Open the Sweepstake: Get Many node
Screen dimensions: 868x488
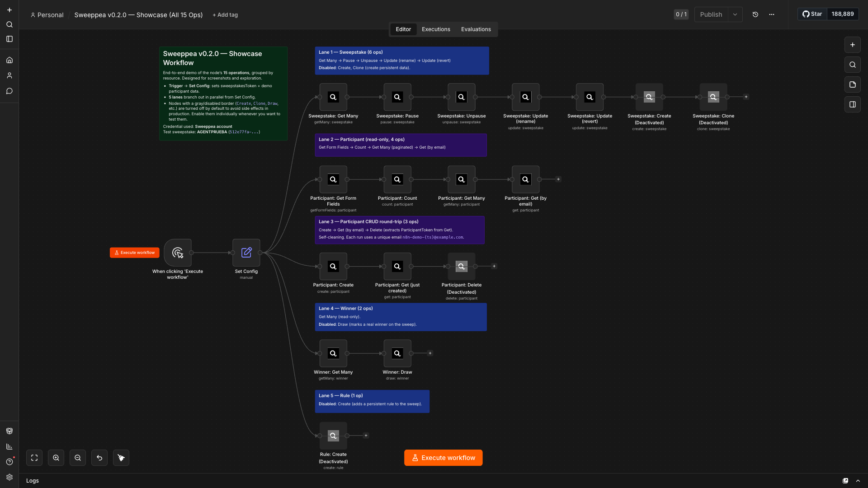[x=333, y=97]
